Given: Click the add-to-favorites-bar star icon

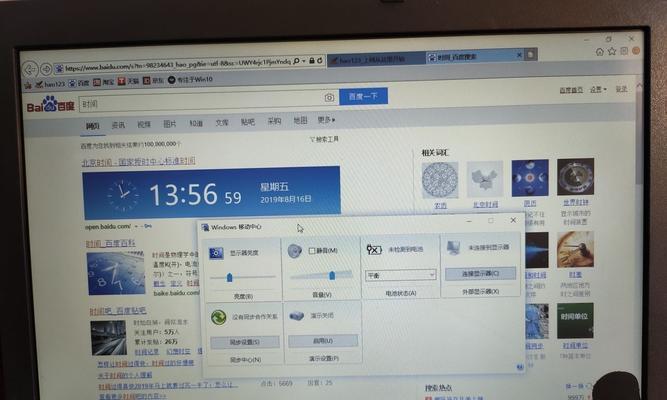Looking at the screenshot, I should [28, 85].
